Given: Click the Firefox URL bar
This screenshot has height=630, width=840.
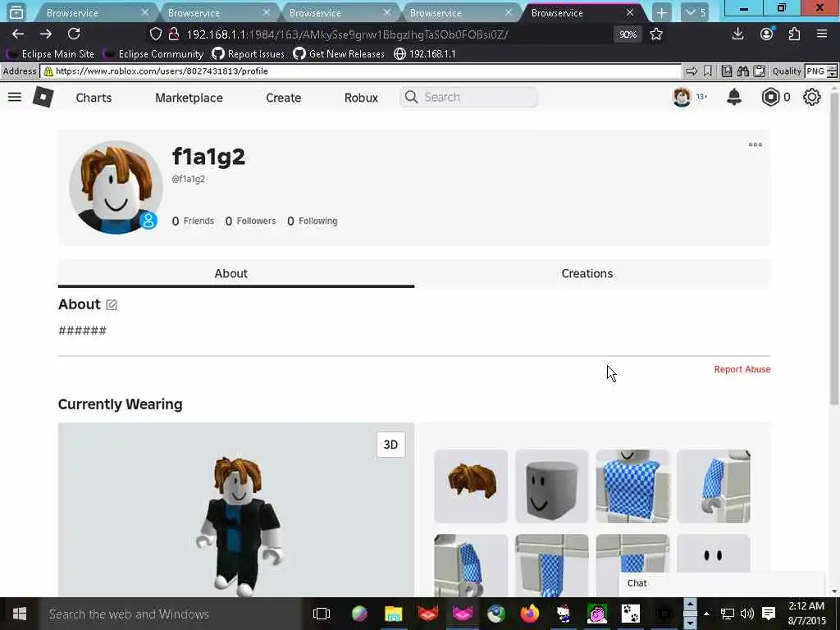Looking at the screenshot, I should [x=396, y=34].
